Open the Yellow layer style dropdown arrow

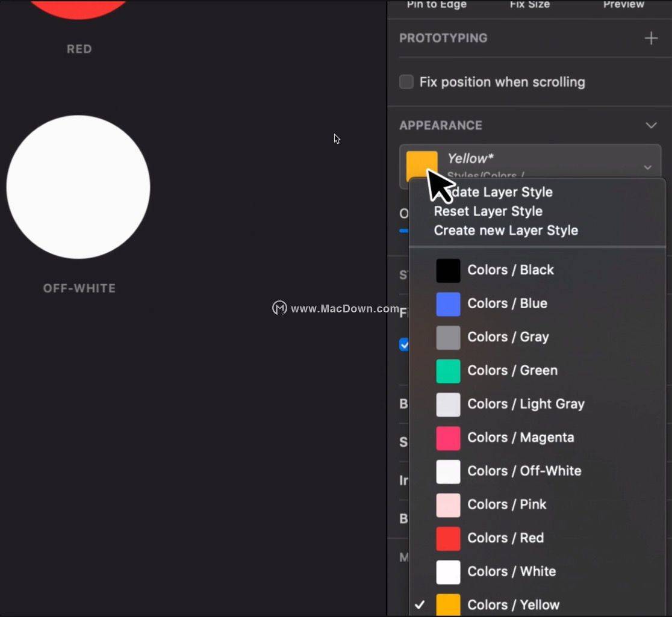pyautogui.click(x=647, y=167)
